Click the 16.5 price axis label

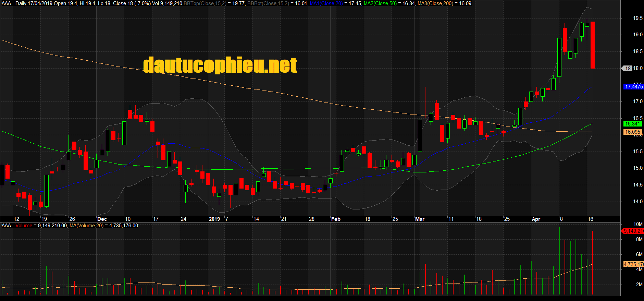pos(638,118)
